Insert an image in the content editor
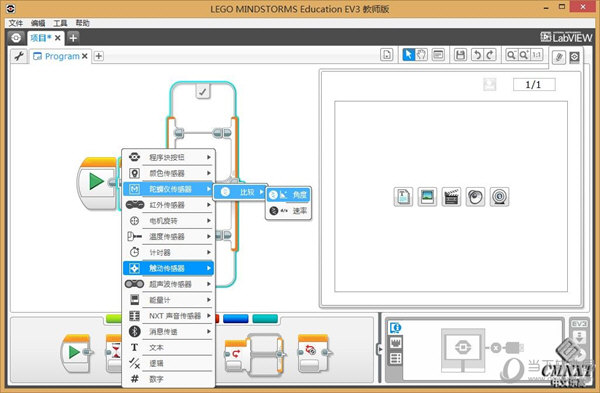 click(x=427, y=197)
